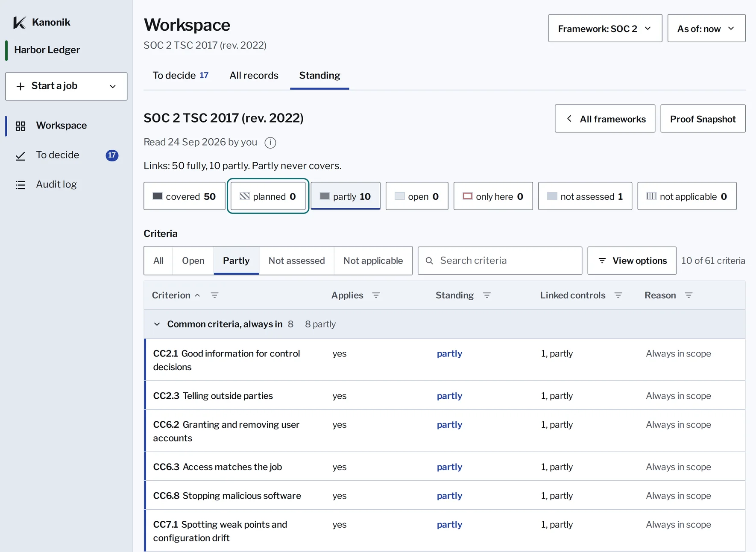Viewport: 756px width, 552px height.
Task: Toggle the open 0 filter chip
Action: click(417, 196)
